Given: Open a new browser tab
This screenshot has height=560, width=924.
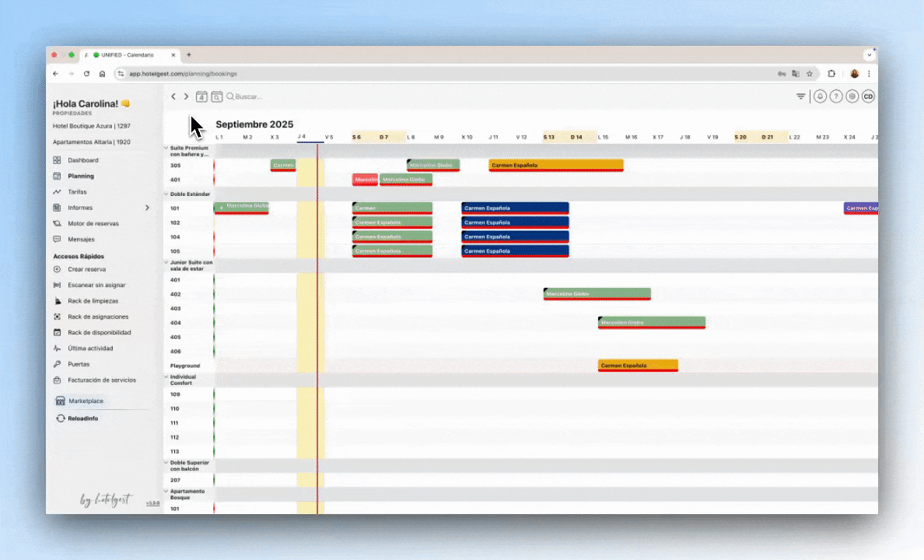Looking at the screenshot, I should click(x=189, y=54).
